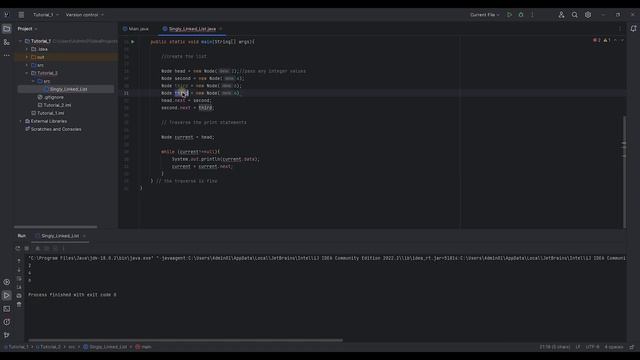Expand the out folder arrow
This screenshot has height=360, width=640.
tap(27, 57)
